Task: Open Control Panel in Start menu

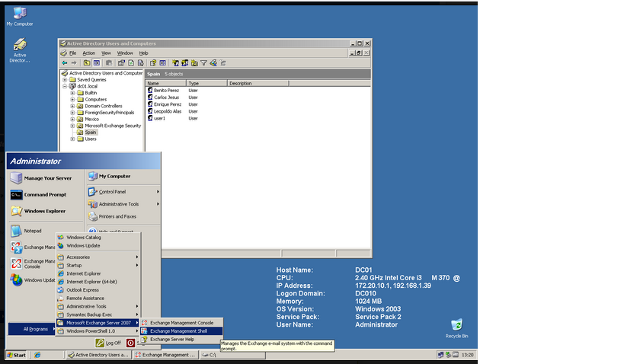Action: pos(123,192)
